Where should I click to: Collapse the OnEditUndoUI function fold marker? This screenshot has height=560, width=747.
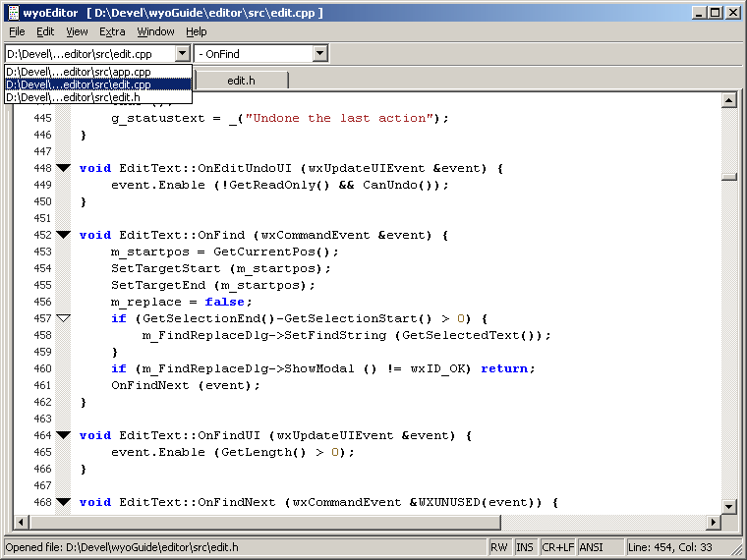coord(64,168)
